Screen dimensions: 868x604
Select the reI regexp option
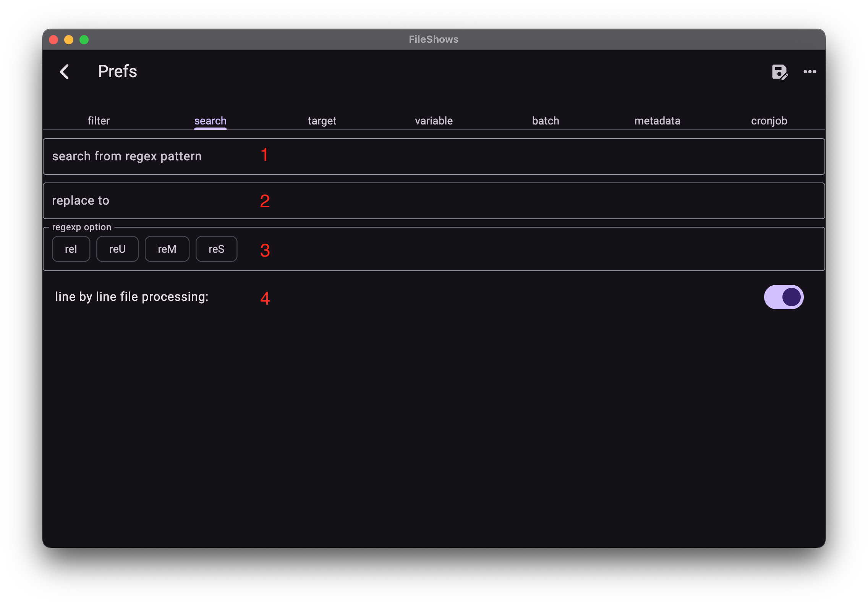point(71,249)
